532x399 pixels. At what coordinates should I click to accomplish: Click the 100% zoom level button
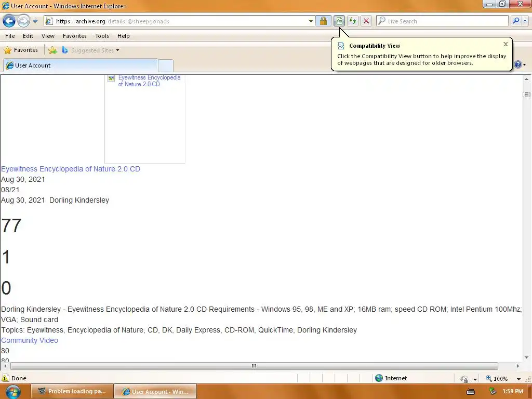[497, 378]
